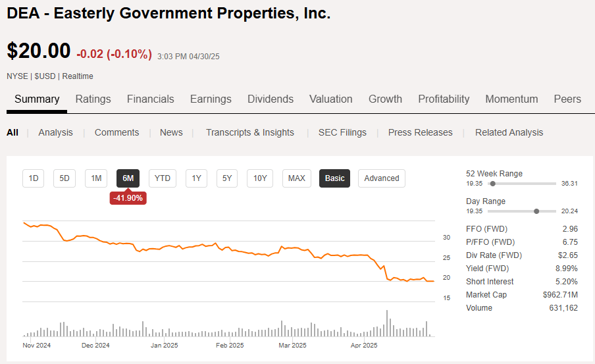
Task: Go to the Financials tab
Action: (x=150, y=99)
